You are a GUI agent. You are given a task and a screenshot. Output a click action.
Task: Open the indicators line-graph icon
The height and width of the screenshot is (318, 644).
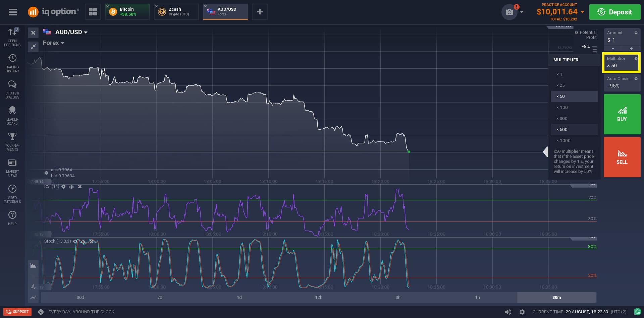(x=33, y=297)
